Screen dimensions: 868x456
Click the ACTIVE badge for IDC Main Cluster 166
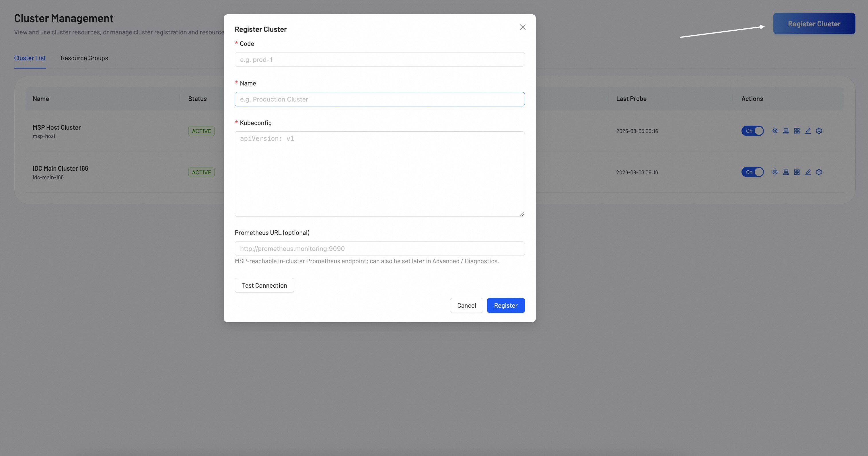tap(201, 172)
